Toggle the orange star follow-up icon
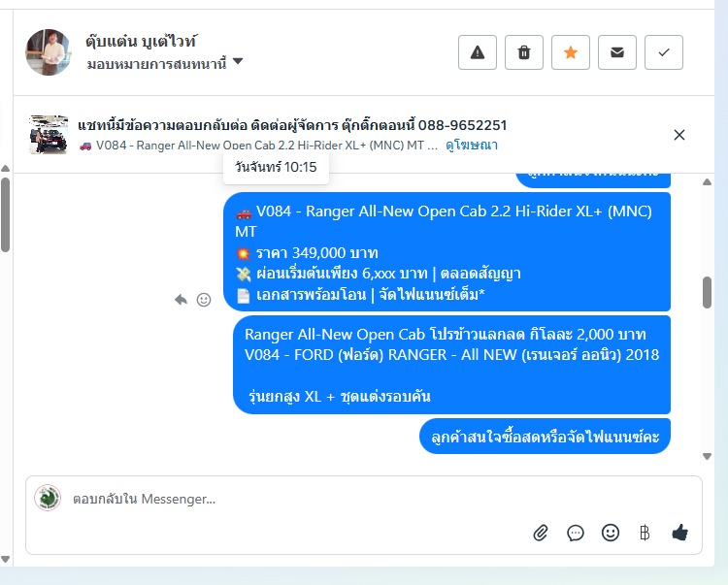Image resolution: width=728 pixels, height=585 pixels. 571,52
